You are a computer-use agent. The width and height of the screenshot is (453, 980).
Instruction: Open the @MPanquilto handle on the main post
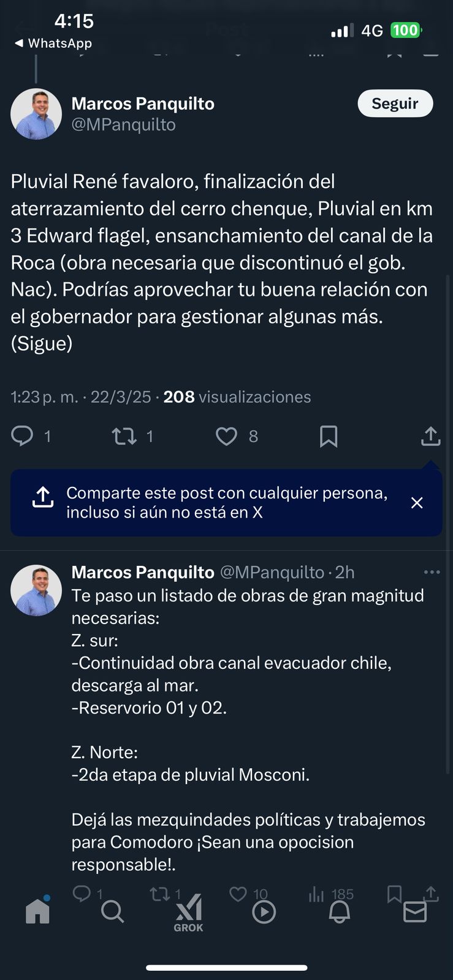[x=124, y=124]
